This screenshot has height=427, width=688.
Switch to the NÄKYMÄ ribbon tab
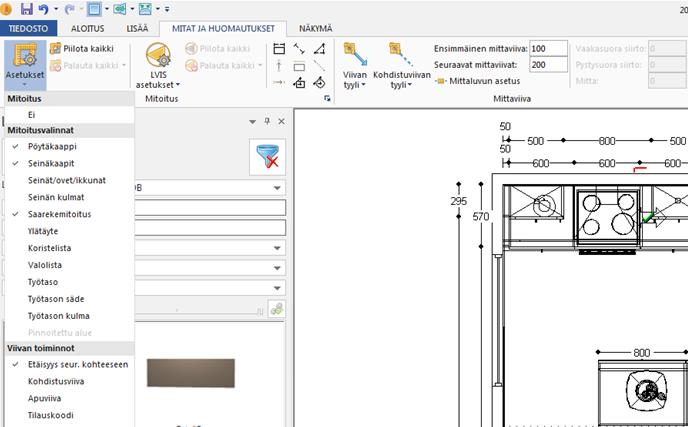click(x=315, y=29)
